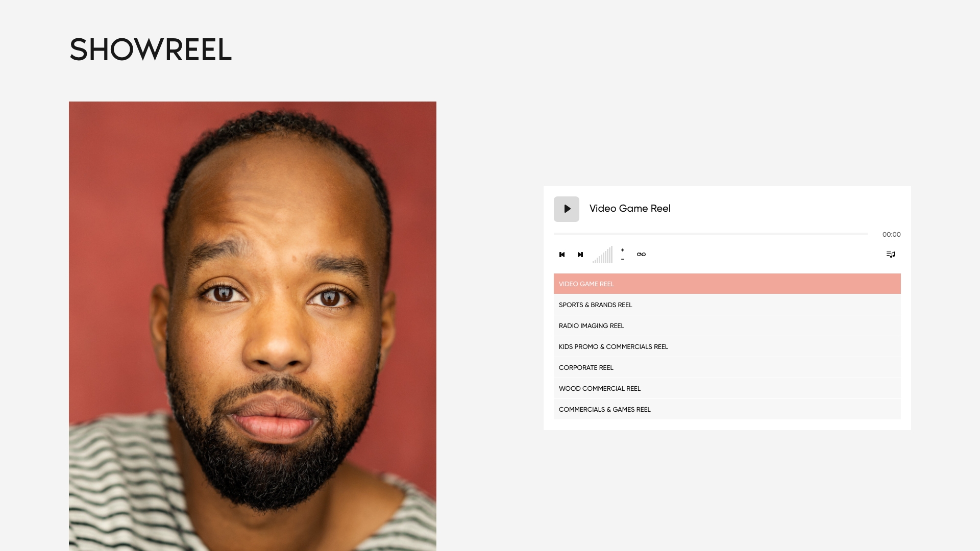Click the volume level bars

(x=602, y=255)
